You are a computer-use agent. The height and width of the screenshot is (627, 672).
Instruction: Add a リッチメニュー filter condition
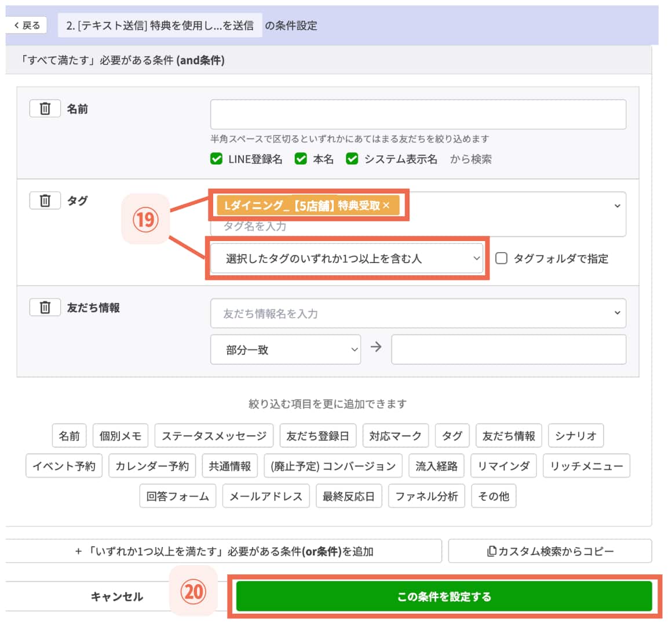tap(586, 465)
